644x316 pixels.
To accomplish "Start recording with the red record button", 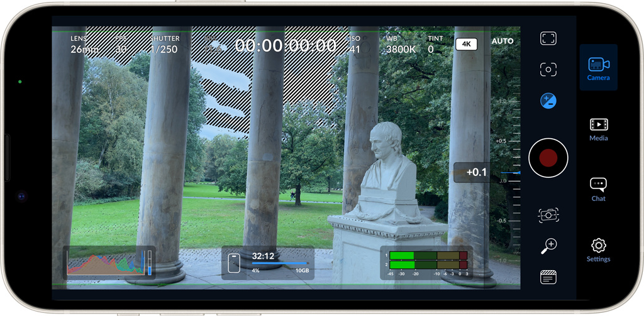I will [548, 158].
